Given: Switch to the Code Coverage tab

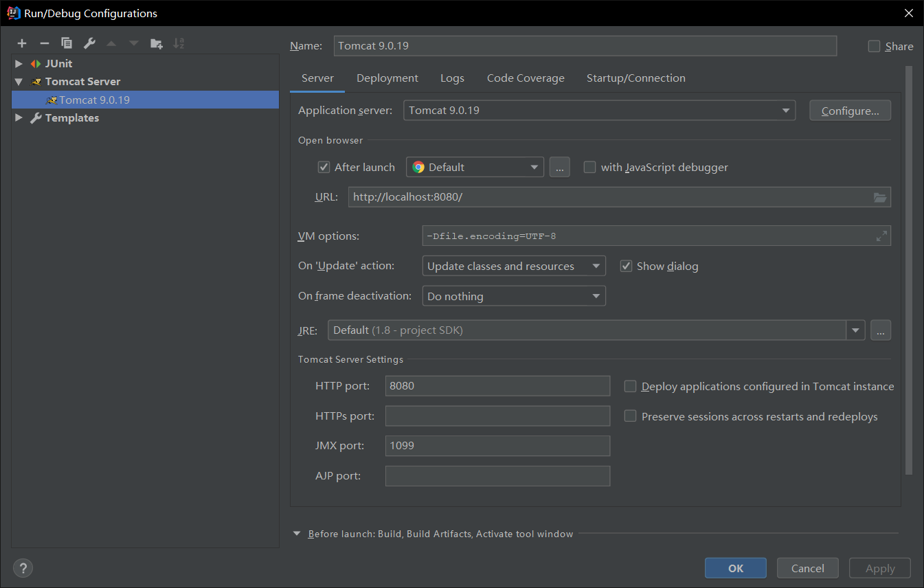Looking at the screenshot, I should click(526, 78).
